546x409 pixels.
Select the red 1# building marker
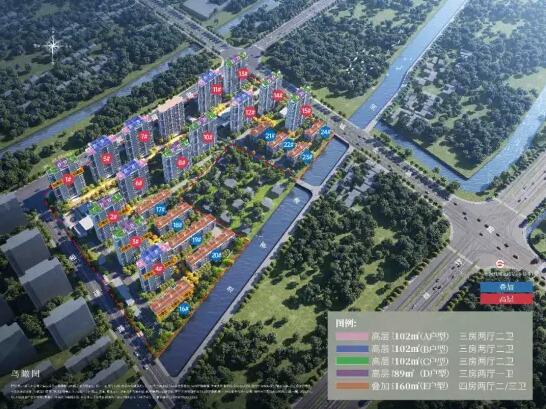pyautogui.click(x=68, y=179)
